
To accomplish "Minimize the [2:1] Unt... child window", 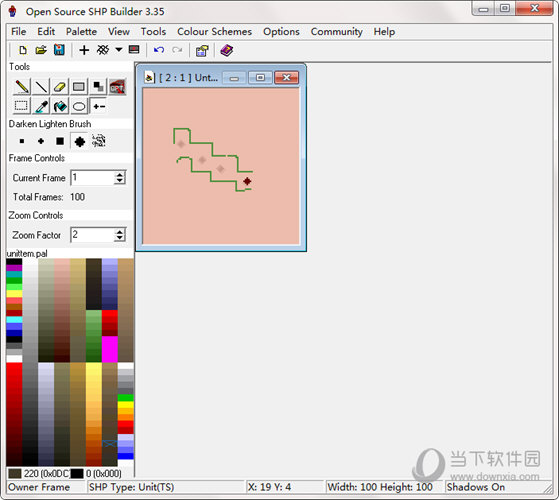I will point(234,77).
